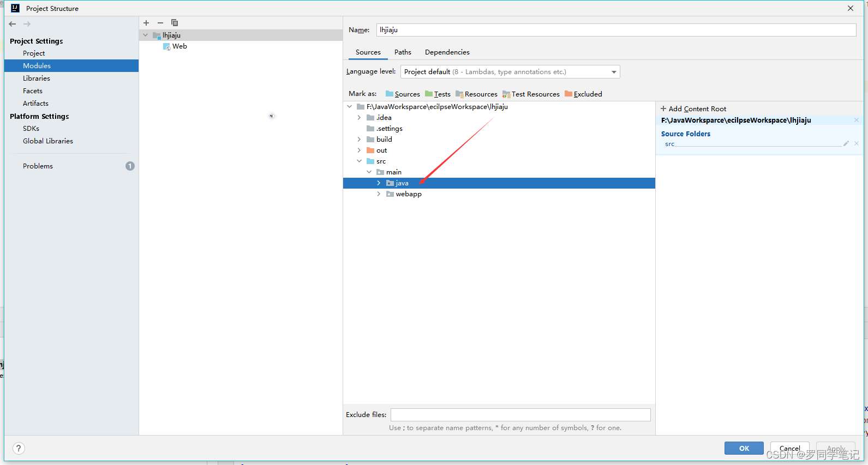
Task: Remove selected module with minus icon
Action: (160, 23)
